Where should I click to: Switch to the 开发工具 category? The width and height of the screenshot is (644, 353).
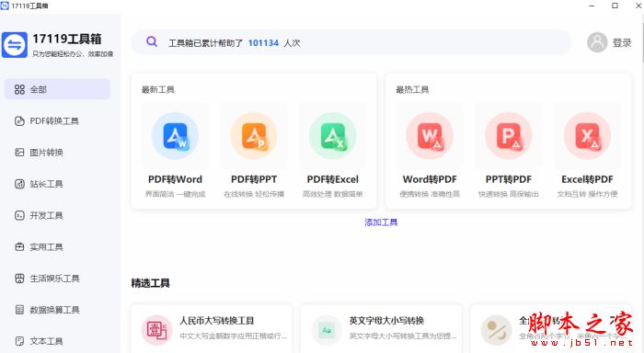pyautogui.click(x=57, y=215)
